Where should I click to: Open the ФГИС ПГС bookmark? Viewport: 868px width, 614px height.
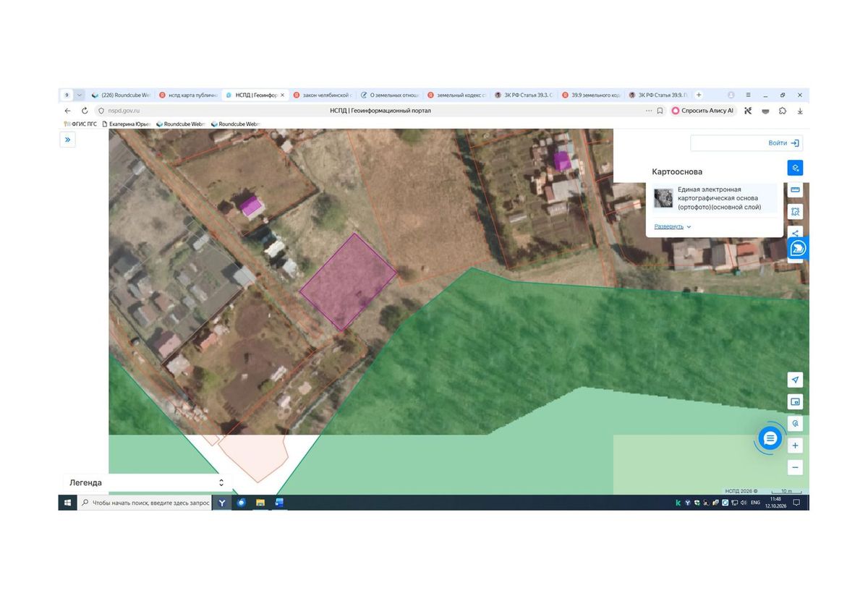coord(80,124)
